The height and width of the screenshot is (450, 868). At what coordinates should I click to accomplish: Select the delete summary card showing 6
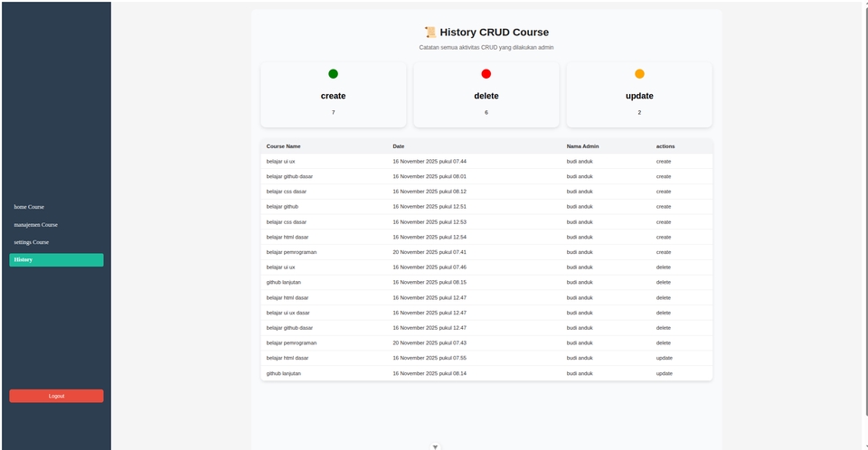[x=486, y=96]
